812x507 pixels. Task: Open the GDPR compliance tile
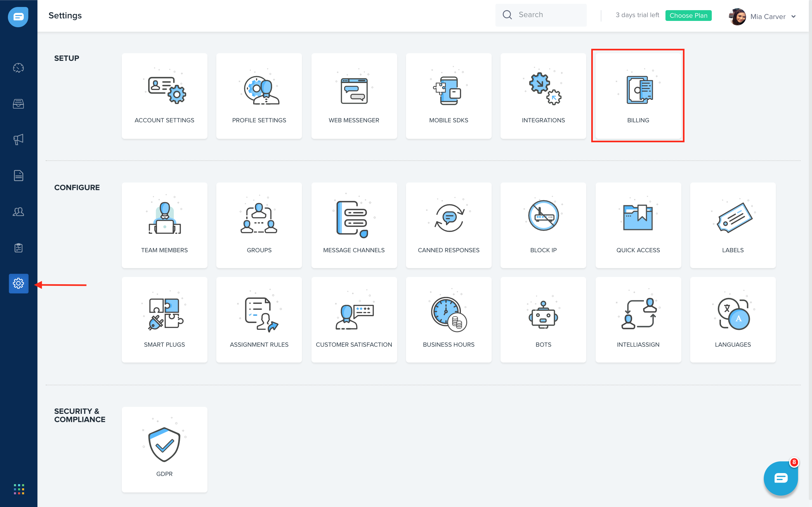164,449
